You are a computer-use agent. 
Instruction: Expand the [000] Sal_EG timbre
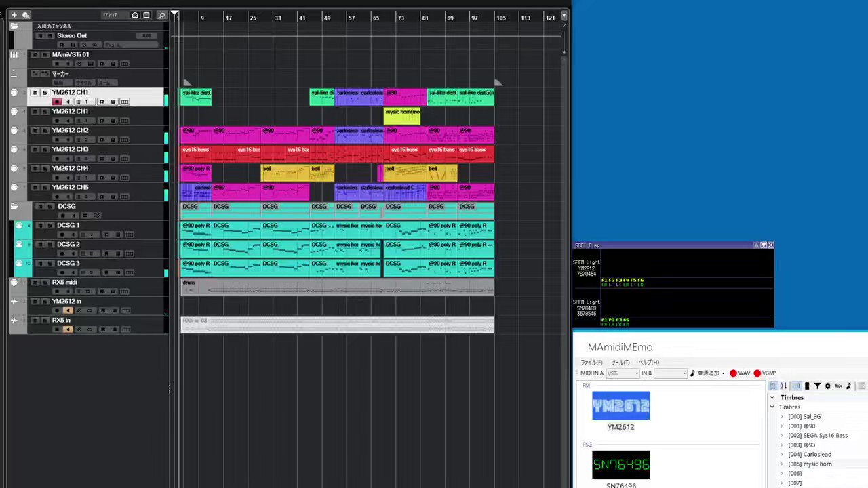tap(782, 417)
